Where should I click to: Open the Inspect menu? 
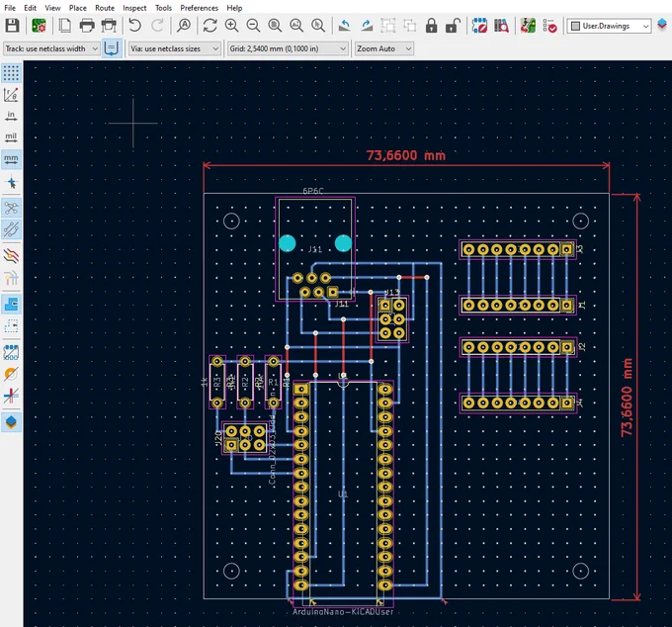click(134, 8)
